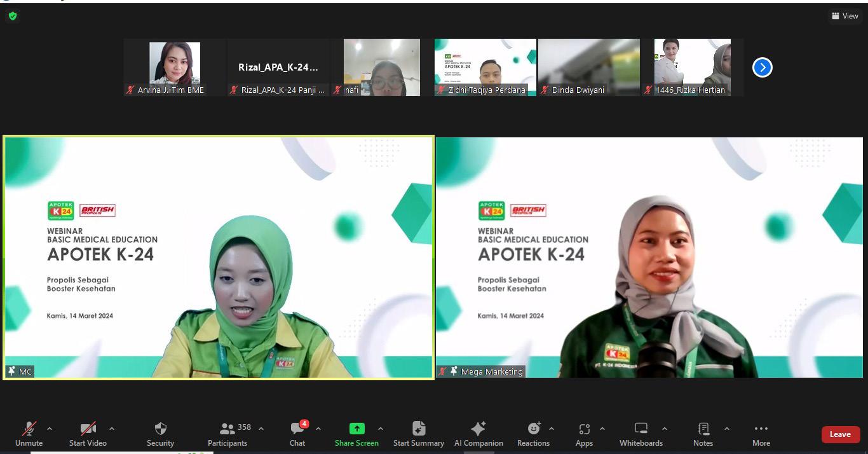This screenshot has width=868, height=454.
Task: Click the participant count 358
Action: [245, 427]
